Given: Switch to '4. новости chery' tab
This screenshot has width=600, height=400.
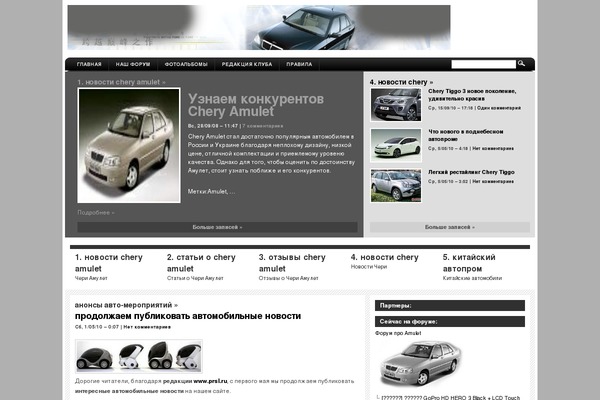Looking at the screenshot, I should click(x=385, y=257).
